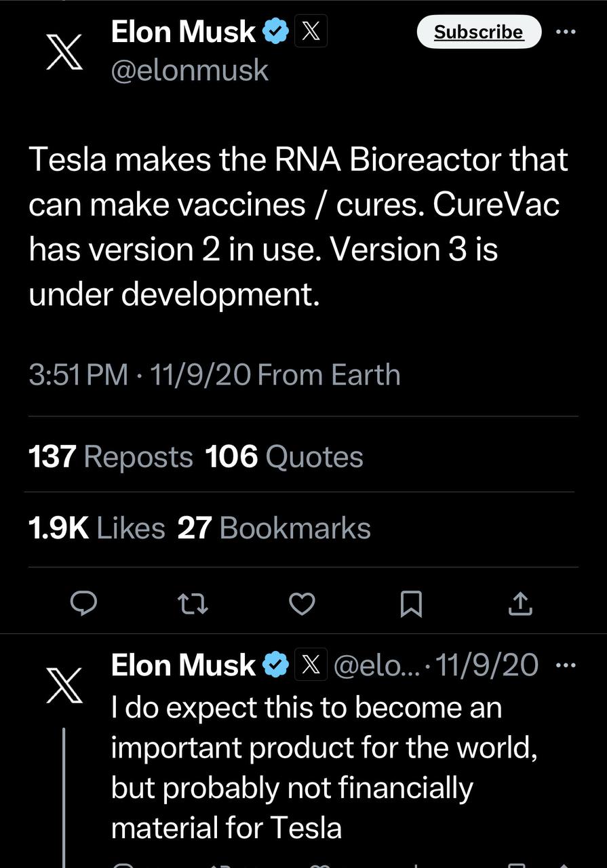
Task: View the 106 Quotes list
Action: tap(284, 457)
